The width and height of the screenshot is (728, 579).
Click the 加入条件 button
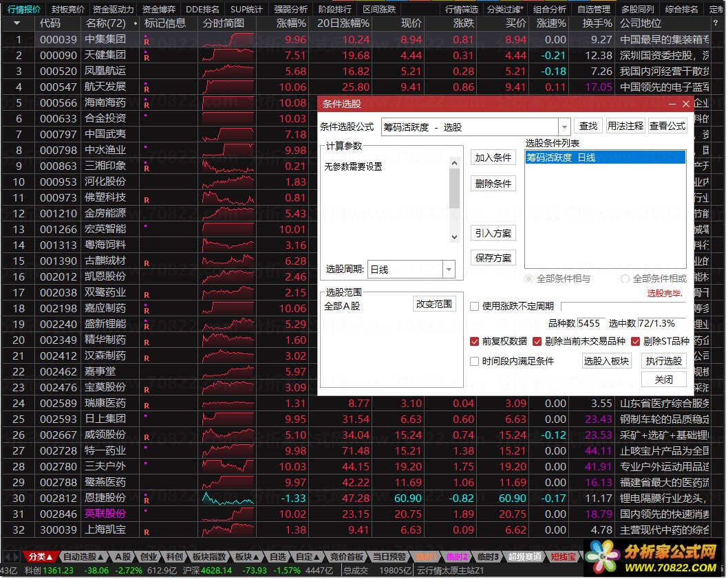click(493, 157)
